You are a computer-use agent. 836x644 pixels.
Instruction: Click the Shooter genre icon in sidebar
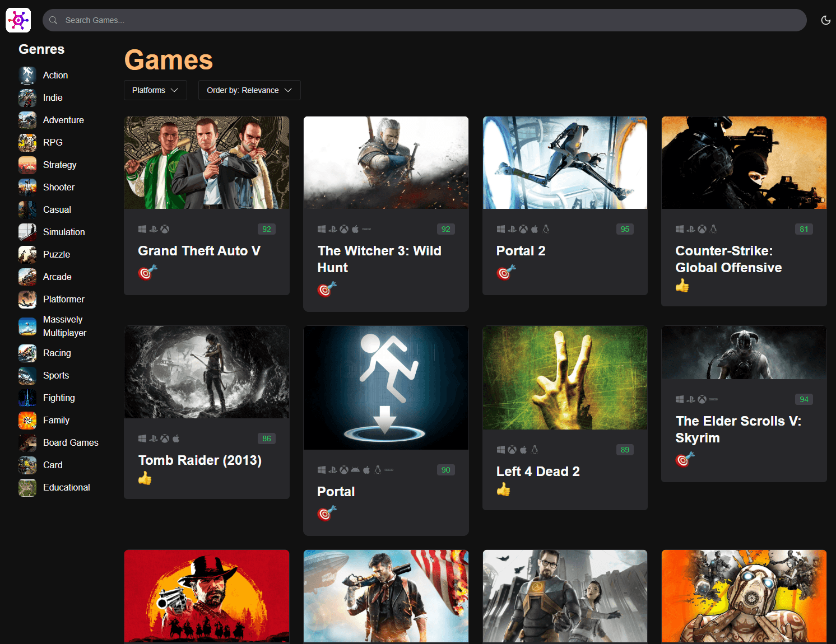point(27,187)
